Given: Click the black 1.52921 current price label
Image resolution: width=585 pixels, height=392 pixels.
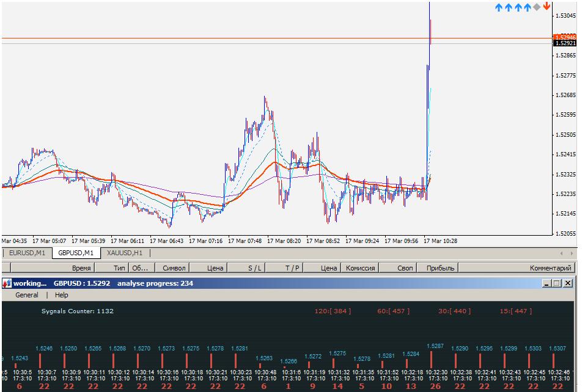Looking at the screenshot, I should 565,43.
